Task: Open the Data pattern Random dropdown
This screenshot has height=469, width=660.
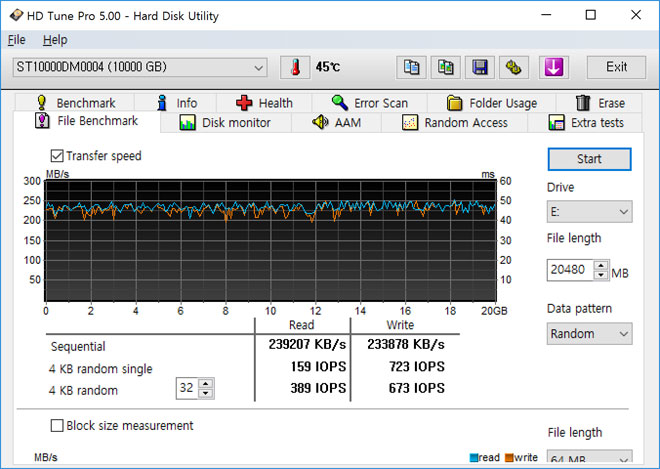Action: tap(589, 334)
